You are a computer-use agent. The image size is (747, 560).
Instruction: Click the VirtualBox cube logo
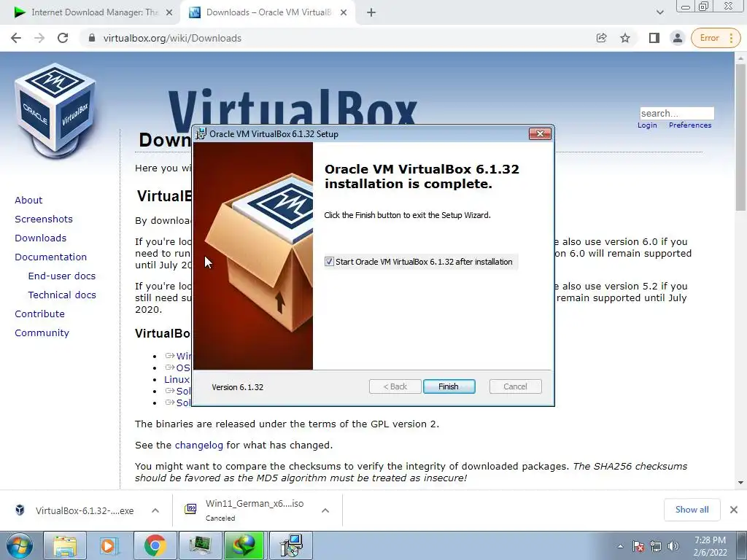pyautogui.click(x=55, y=111)
